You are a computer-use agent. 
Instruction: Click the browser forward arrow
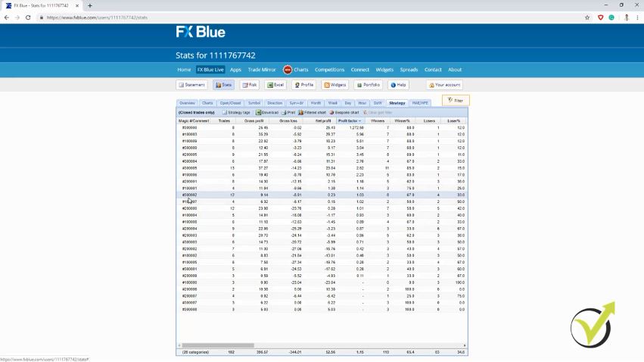[x=17, y=17]
